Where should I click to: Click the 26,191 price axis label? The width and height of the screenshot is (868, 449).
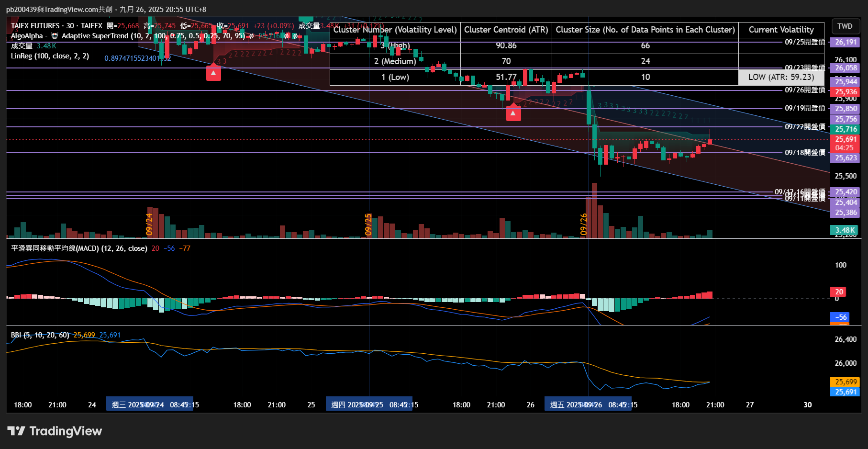[846, 42]
